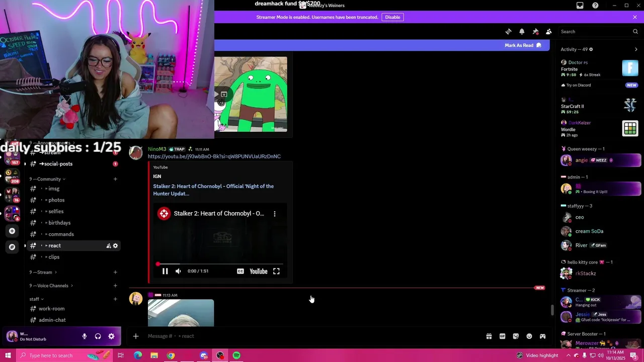Image resolution: width=644 pixels, height=362 pixels.
Task: Open Spotify from taskbar
Action: (x=236, y=355)
